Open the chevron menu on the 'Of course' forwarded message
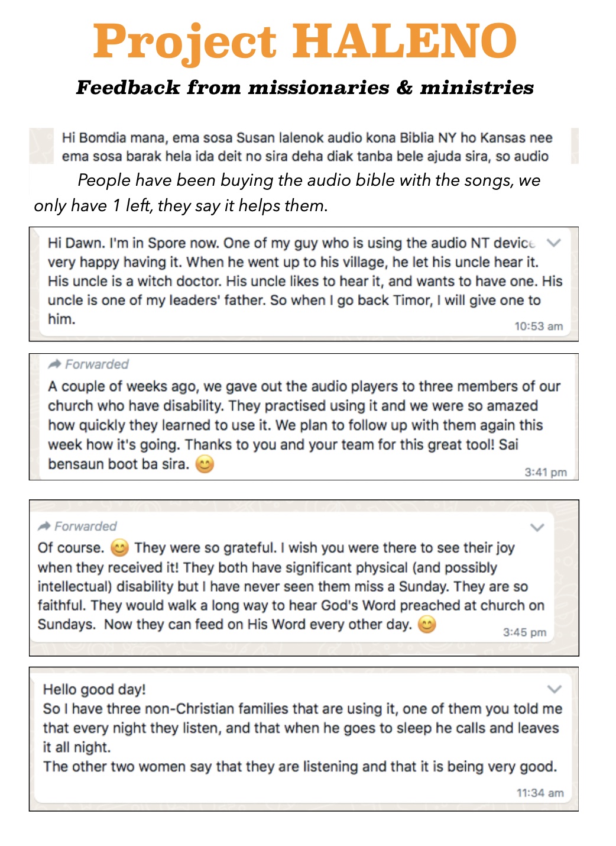This screenshot has height=846, width=616. (x=537, y=527)
